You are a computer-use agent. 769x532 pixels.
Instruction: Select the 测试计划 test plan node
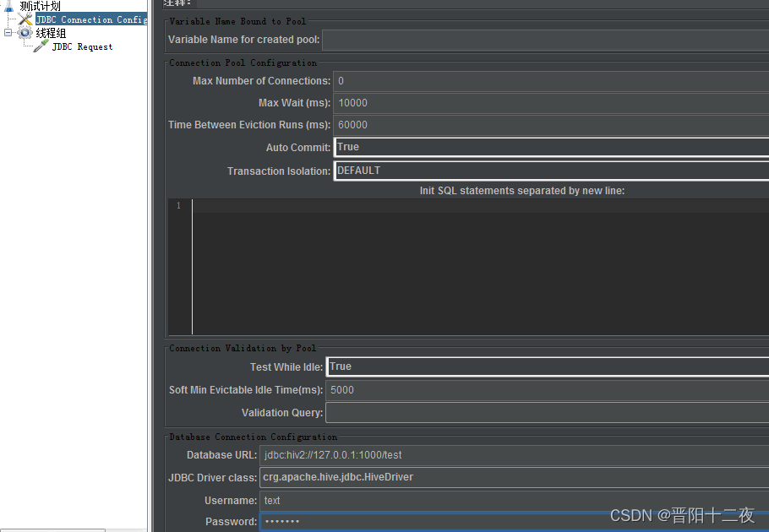coord(41,6)
